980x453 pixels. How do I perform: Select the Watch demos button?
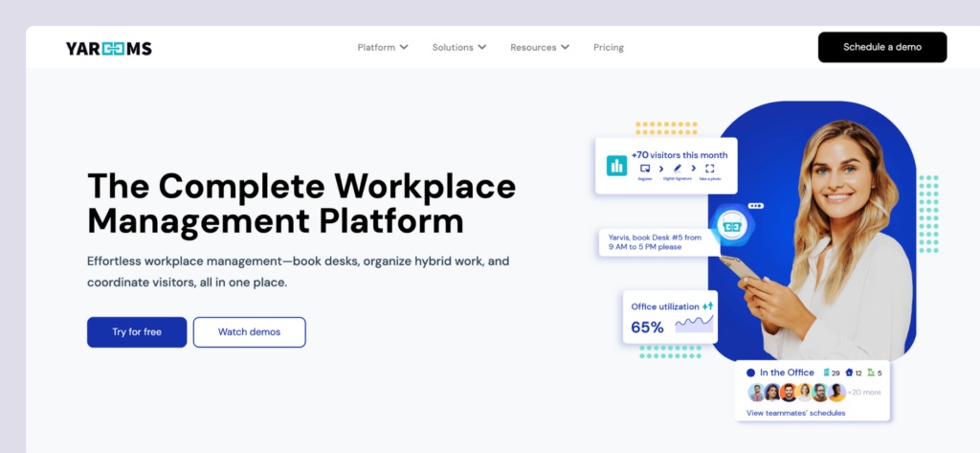point(249,332)
